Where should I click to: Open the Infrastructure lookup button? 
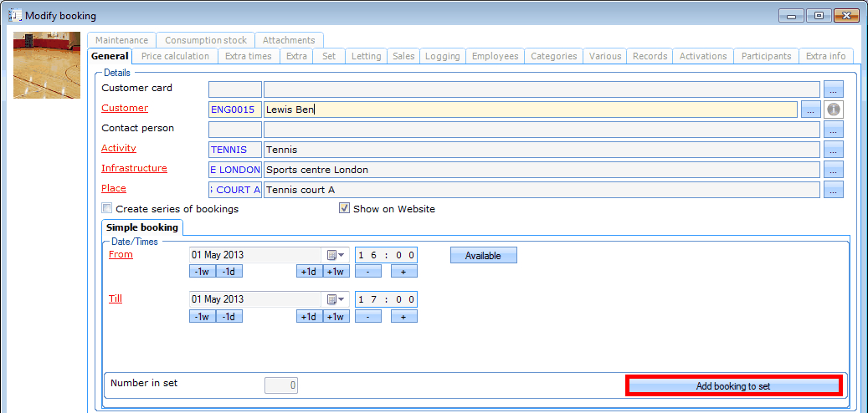[x=833, y=170]
